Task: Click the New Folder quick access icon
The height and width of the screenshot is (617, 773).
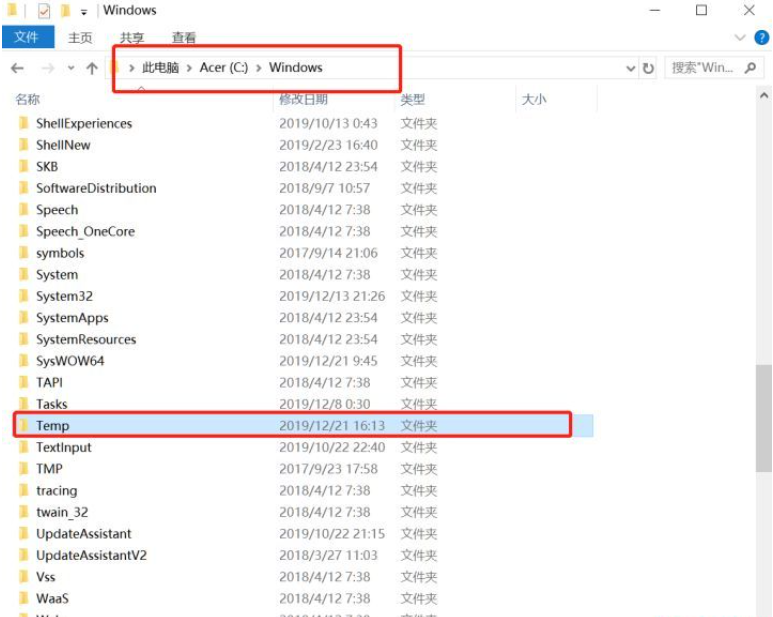Action: [x=65, y=11]
